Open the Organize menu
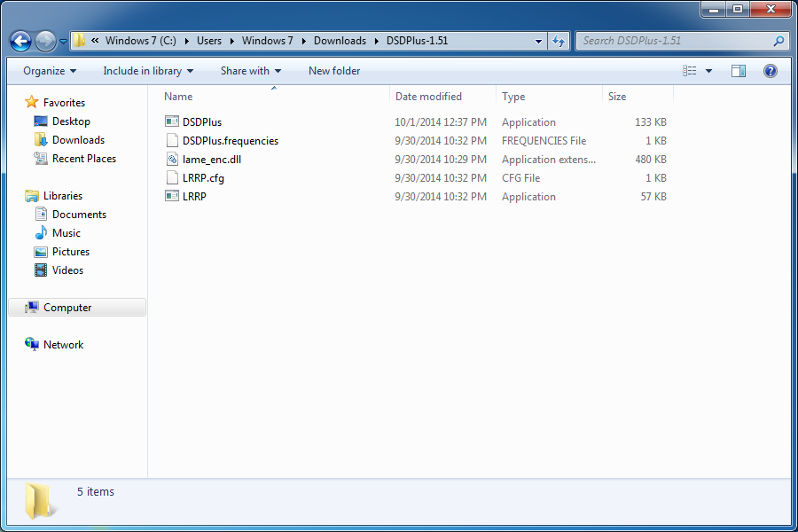 [50, 71]
